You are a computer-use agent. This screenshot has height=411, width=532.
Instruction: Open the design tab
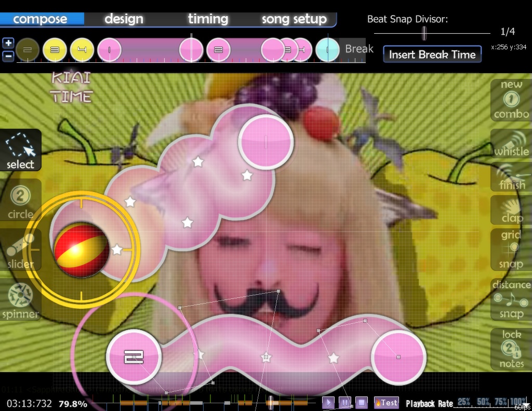pyautogui.click(x=124, y=19)
